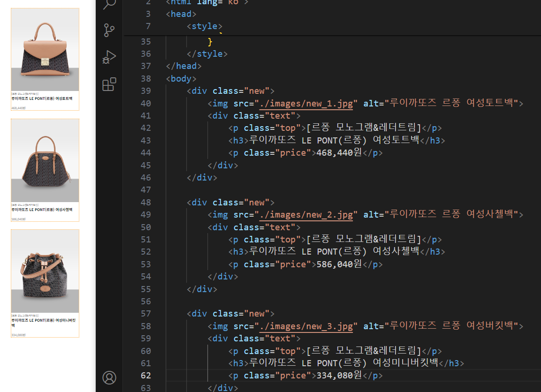Open the Search view in activity bar
Viewport: 541px width, 392px height.
pos(109,4)
